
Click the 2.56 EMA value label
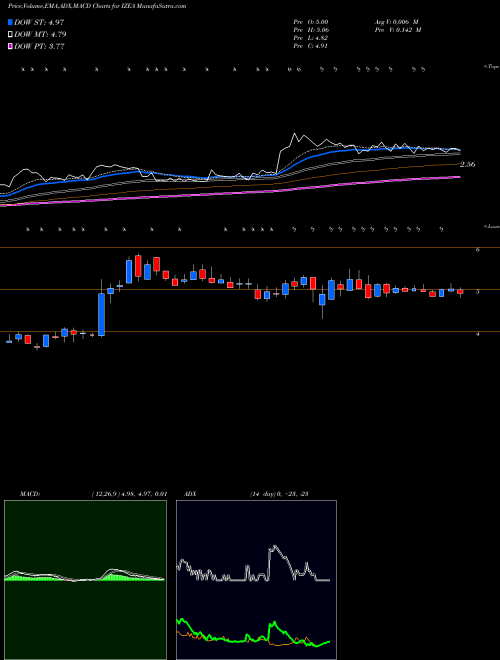pyautogui.click(x=467, y=165)
